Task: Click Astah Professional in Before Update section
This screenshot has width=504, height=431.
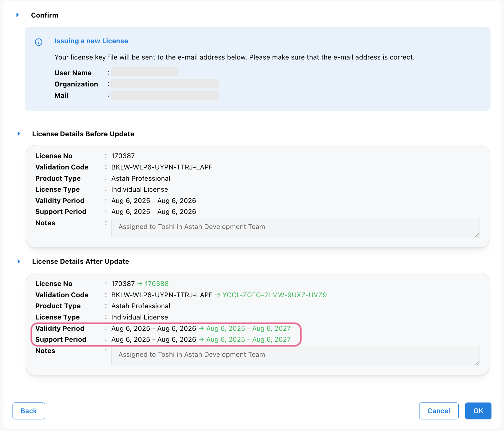Action: click(141, 179)
